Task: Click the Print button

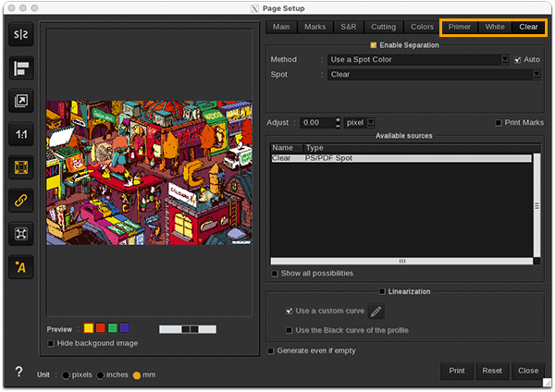Action: (x=457, y=370)
